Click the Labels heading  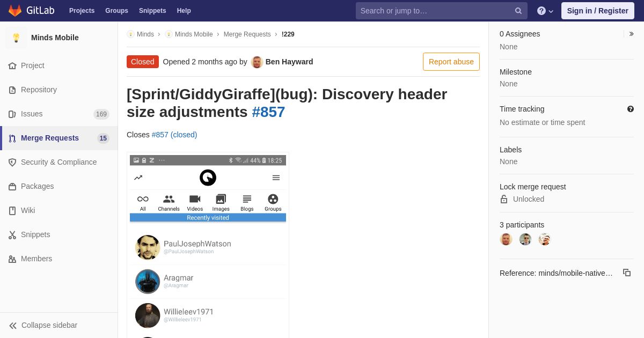point(511,150)
